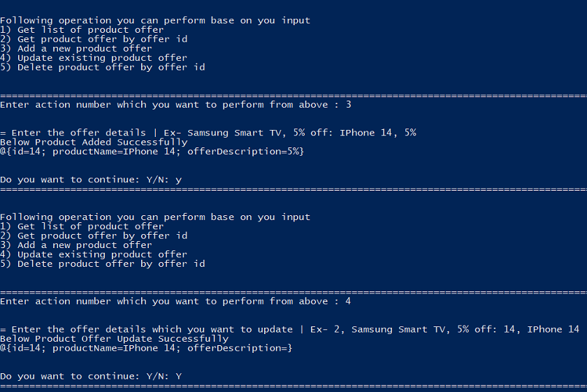
Task: Click the action number 3 typed at prompt
Action: tap(349, 104)
